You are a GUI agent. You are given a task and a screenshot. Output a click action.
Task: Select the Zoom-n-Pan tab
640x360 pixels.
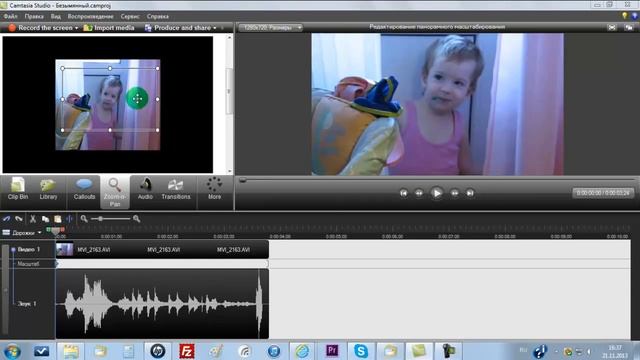click(x=115, y=192)
